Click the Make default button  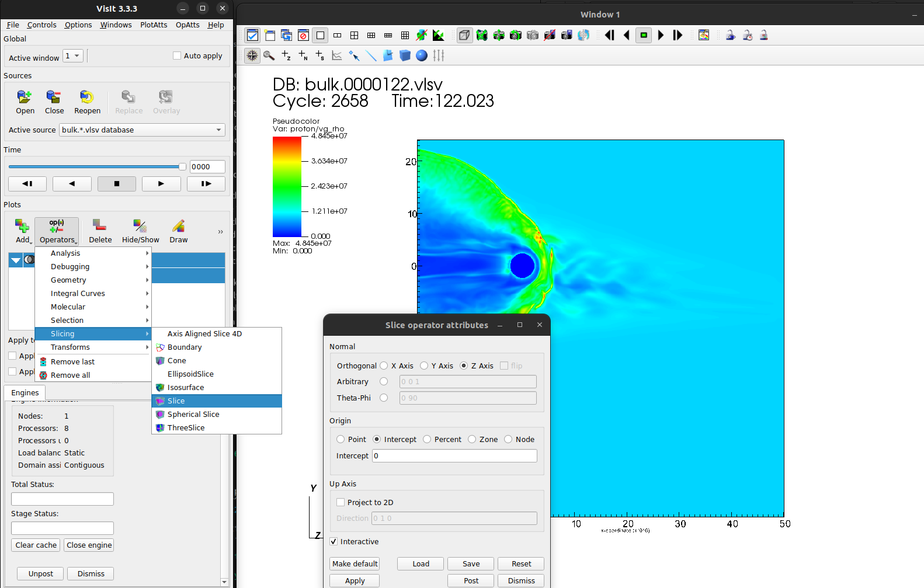(355, 563)
